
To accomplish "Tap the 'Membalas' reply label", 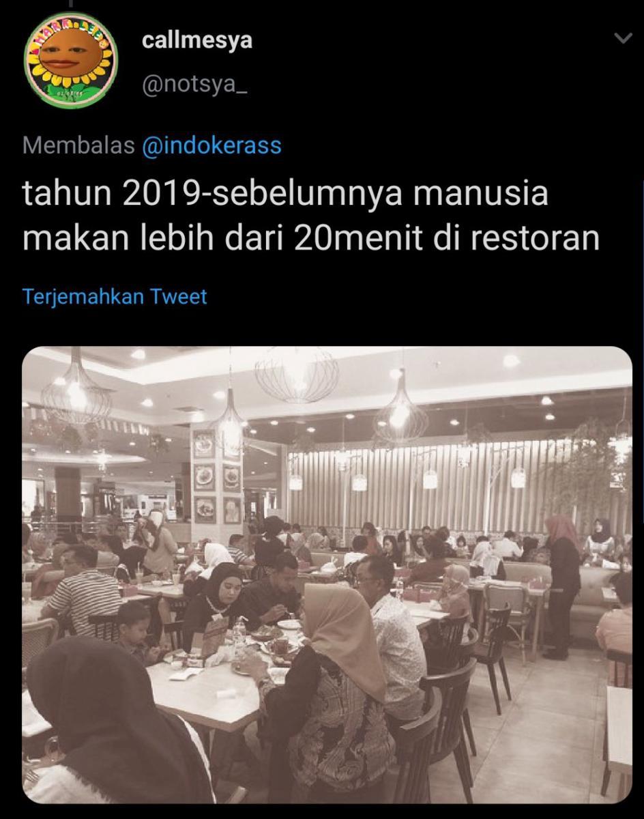I will pos(78,145).
